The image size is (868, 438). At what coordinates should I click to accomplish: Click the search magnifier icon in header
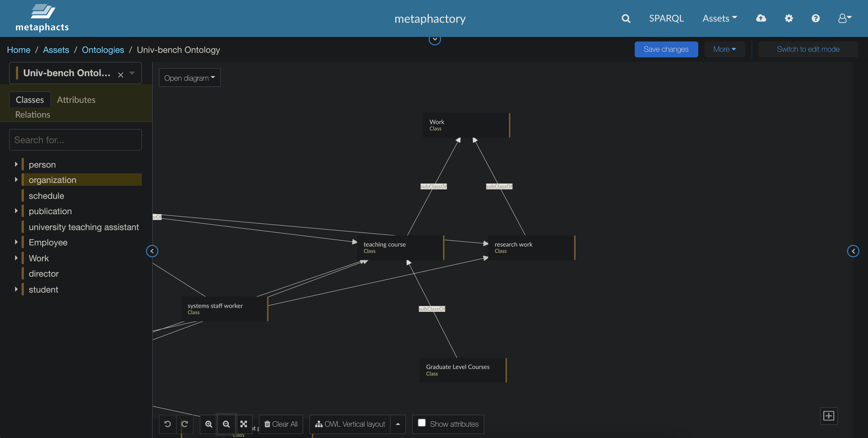[626, 18]
